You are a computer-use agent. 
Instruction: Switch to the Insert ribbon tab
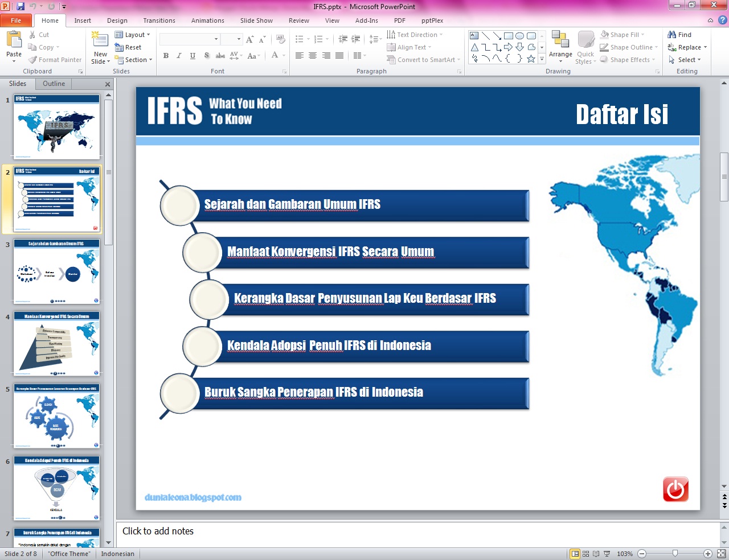(x=83, y=20)
